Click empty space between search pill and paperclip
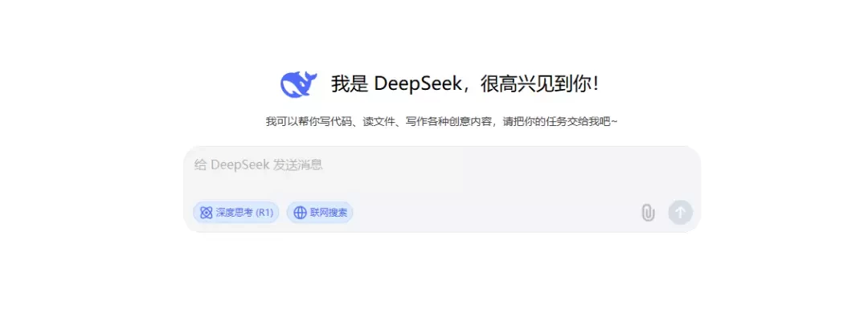The width and height of the screenshot is (868, 321). 495,213
